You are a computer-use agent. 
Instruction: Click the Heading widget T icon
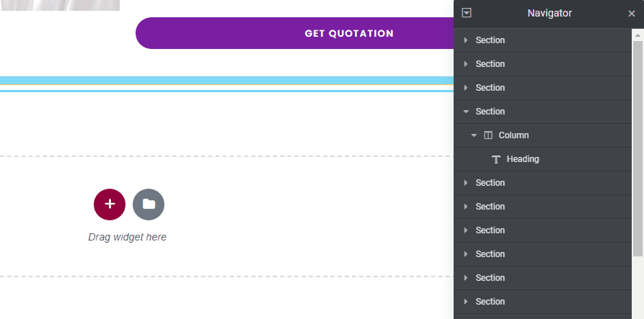[x=496, y=159]
